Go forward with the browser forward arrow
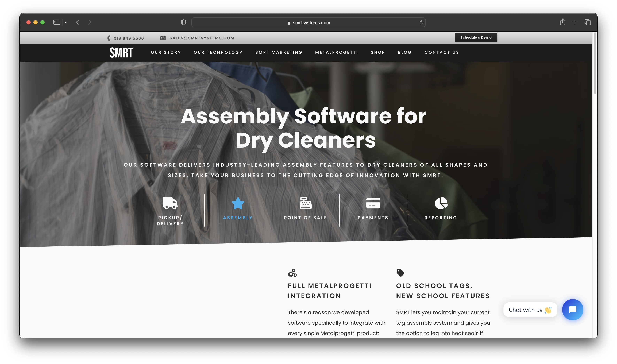 (90, 22)
